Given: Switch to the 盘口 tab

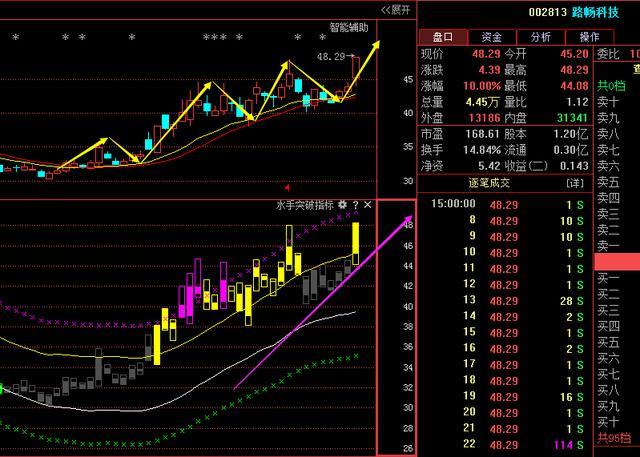Looking at the screenshot, I should tap(440, 36).
